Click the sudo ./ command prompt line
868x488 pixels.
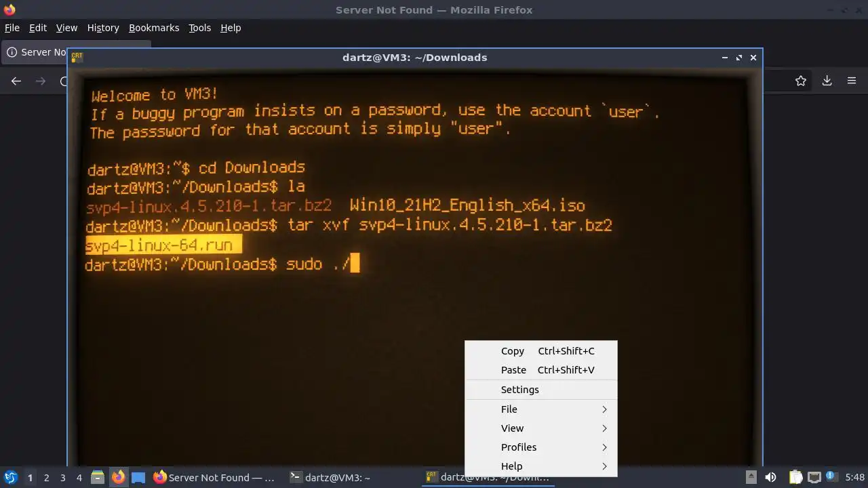tap(222, 264)
